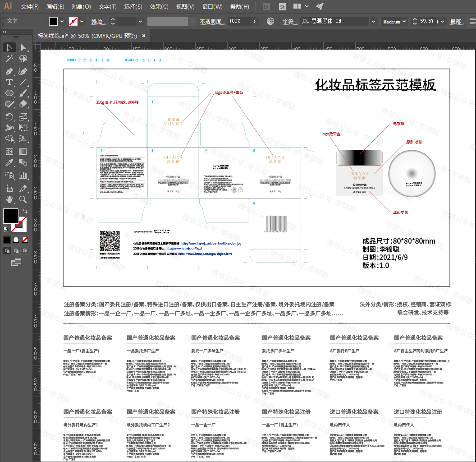
Task: Swap fill and stroke colors
Action: (x=25, y=211)
